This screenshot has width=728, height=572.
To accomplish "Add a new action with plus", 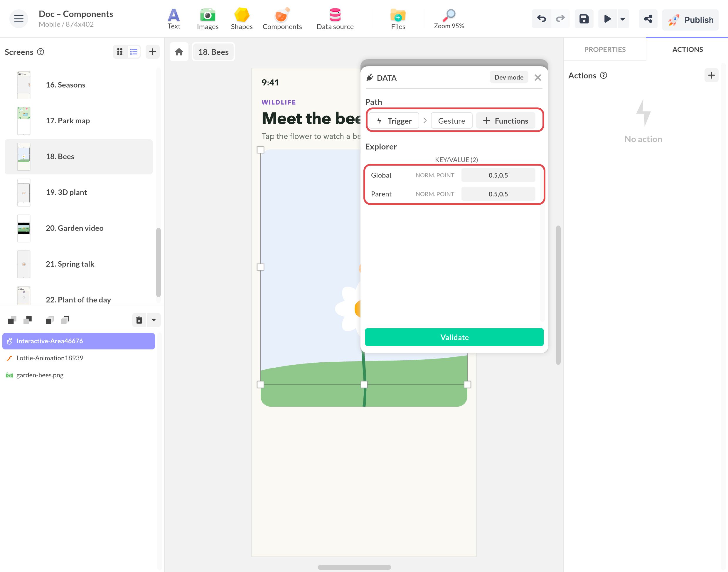I will pos(711,75).
